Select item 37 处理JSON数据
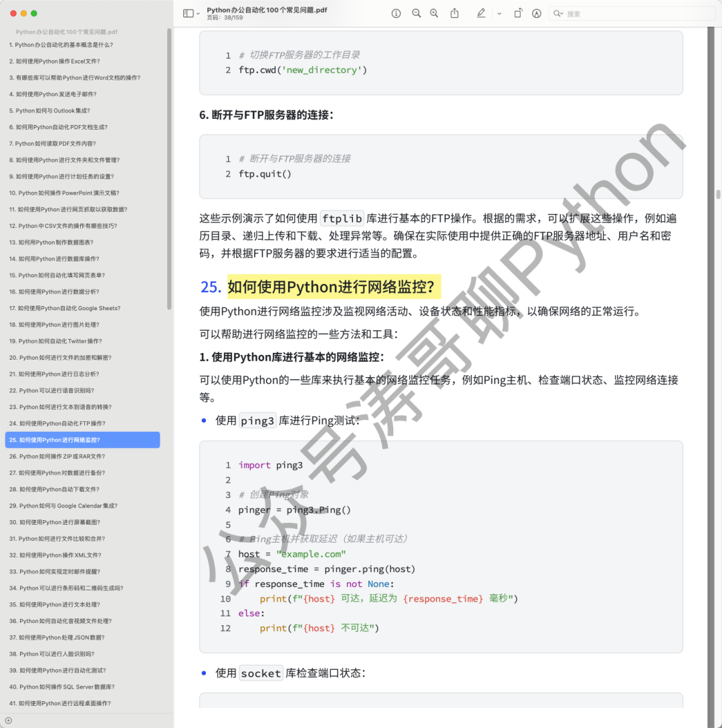Screen dimensions: 722x728 click(57, 638)
